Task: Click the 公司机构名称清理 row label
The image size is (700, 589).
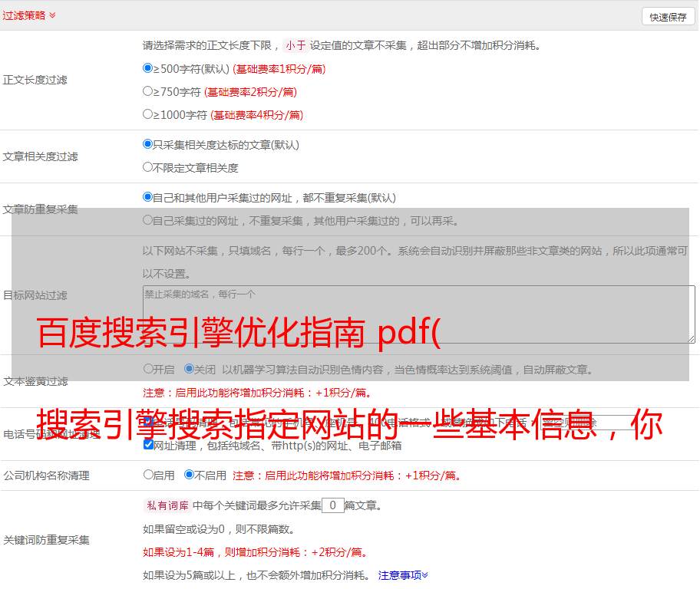Action: [46, 475]
